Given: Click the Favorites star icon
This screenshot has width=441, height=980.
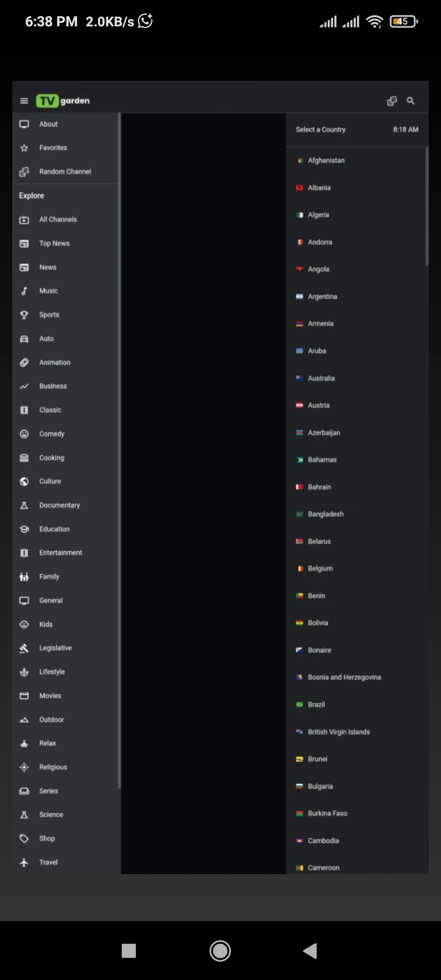Looking at the screenshot, I should coord(24,148).
